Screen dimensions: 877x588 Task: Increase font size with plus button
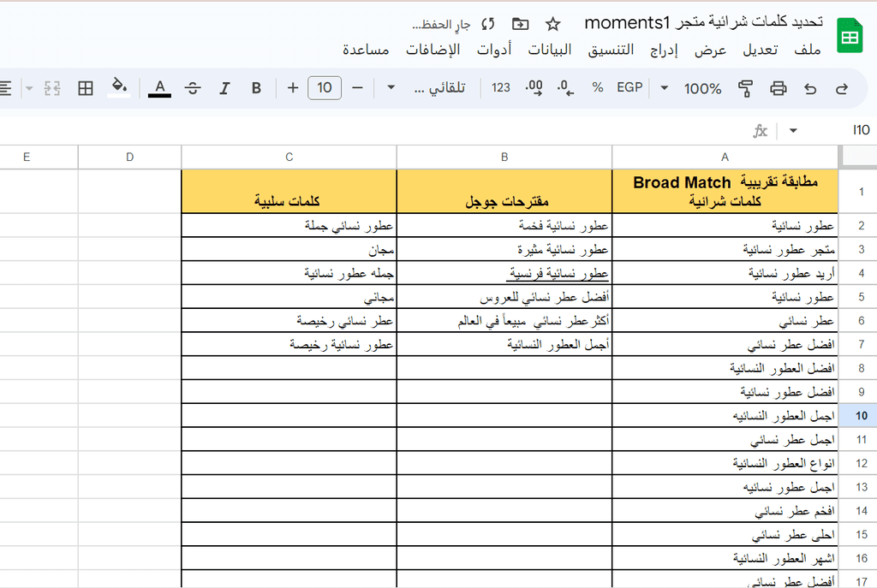coord(293,88)
